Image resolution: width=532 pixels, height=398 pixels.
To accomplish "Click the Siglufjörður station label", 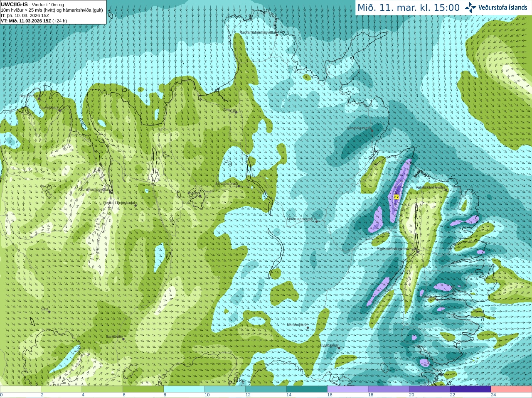I will pos(29,96).
